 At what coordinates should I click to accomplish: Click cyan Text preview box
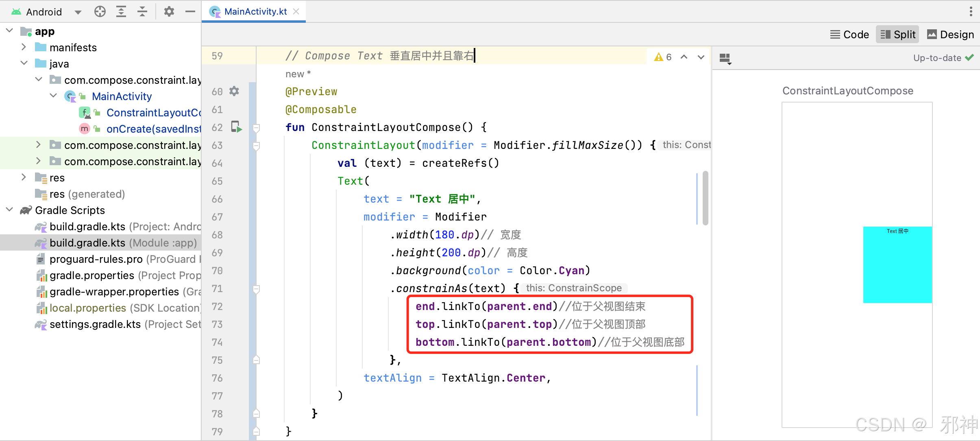click(x=897, y=265)
